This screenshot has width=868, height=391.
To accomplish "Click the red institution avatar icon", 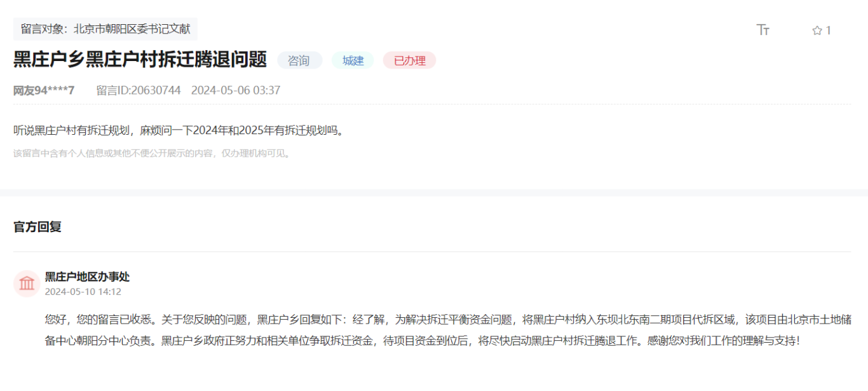I will 27,284.
